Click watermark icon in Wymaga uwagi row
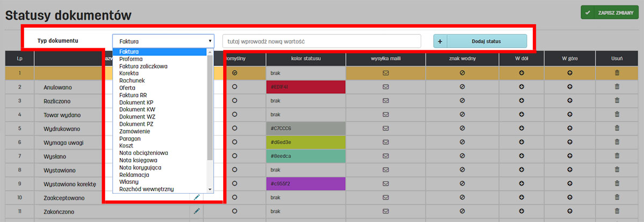This screenshot has width=644, height=222. pos(462,142)
